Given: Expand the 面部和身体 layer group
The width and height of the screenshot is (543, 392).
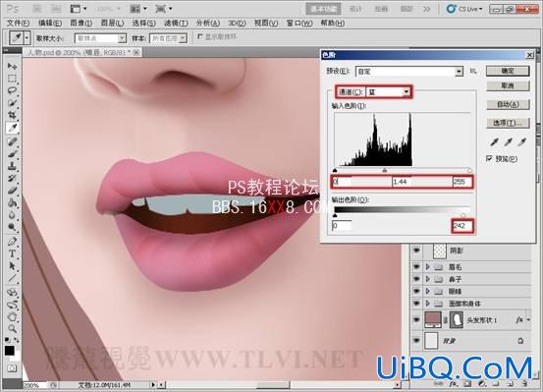Looking at the screenshot, I should tap(428, 304).
